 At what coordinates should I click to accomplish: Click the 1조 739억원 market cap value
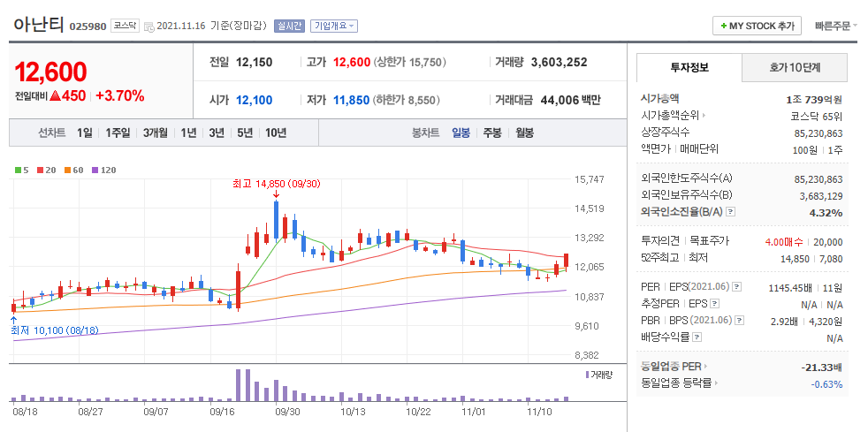click(814, 100)
